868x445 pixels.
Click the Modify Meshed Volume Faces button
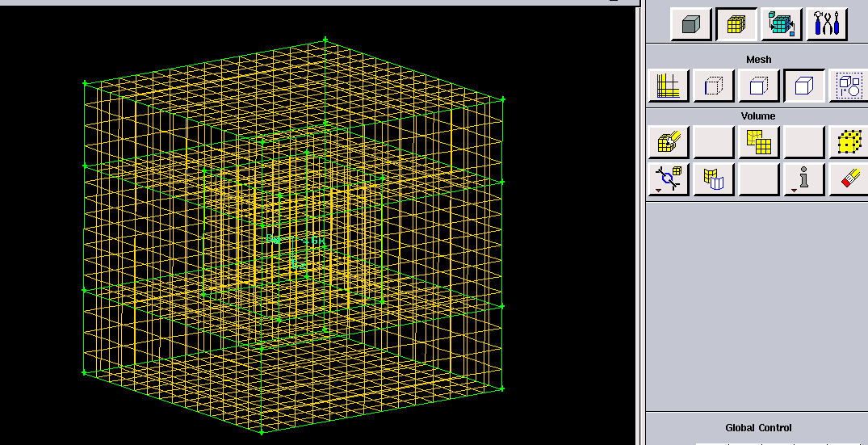pyautogui.click(x=713, y=179)
